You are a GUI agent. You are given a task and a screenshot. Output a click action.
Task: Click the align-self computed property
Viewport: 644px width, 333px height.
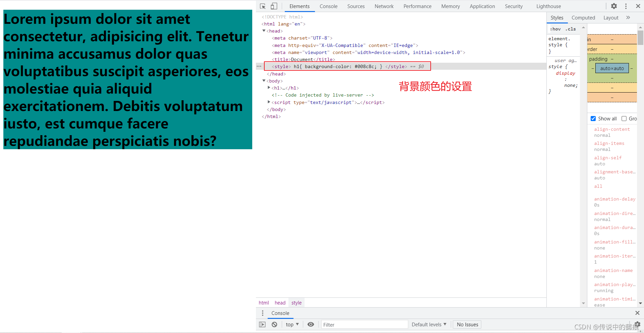[607, 158]
